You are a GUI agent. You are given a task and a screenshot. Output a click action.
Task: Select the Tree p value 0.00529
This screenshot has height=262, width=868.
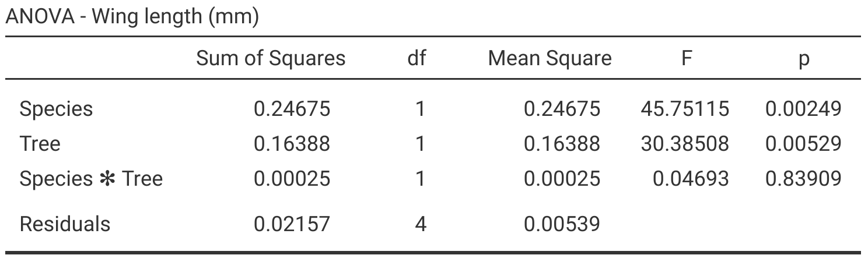(803, 143)
